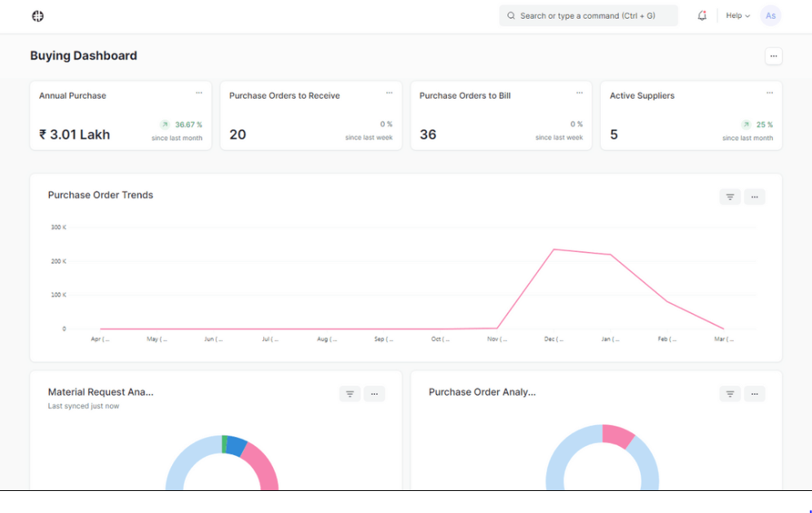Open the Purchase Order Trends filter icon
The width and height of the screenshot is (812, 513).
coord(730,197)
